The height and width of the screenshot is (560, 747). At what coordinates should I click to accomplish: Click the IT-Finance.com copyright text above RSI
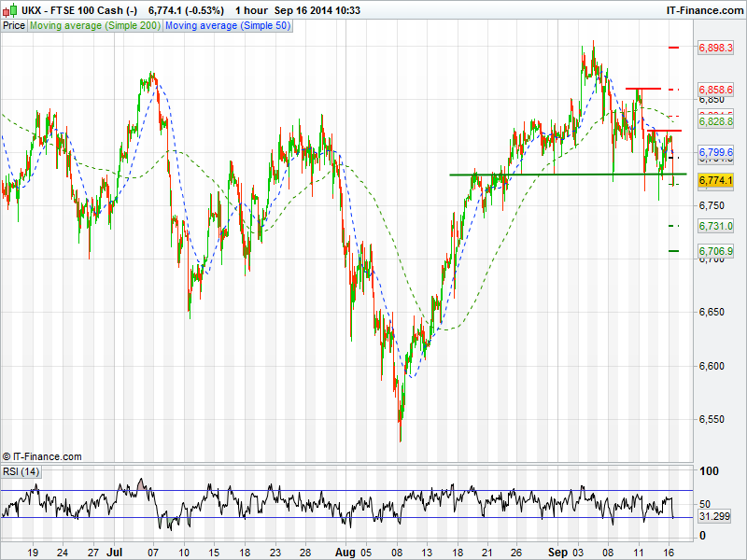click(x=42, y=456)
